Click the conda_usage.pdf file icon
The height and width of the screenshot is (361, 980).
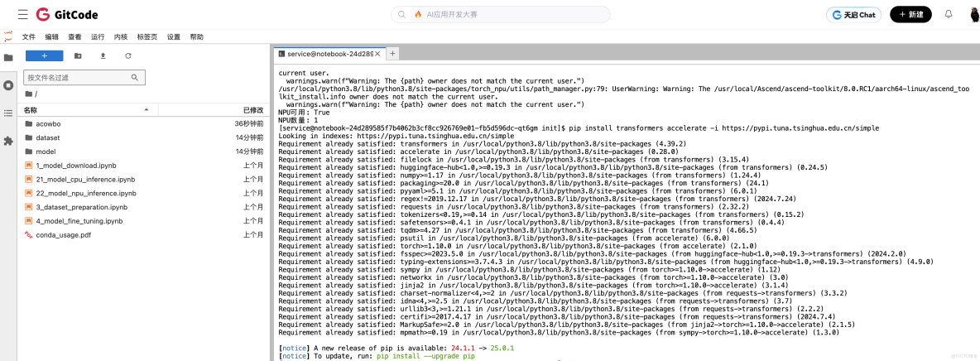coord(29,234)
